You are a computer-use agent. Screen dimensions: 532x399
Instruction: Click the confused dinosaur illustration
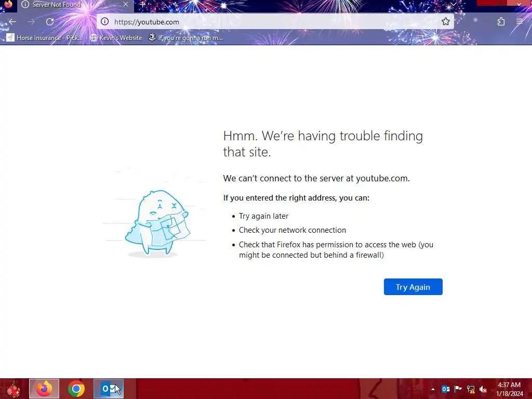click(x=157, y=223)
